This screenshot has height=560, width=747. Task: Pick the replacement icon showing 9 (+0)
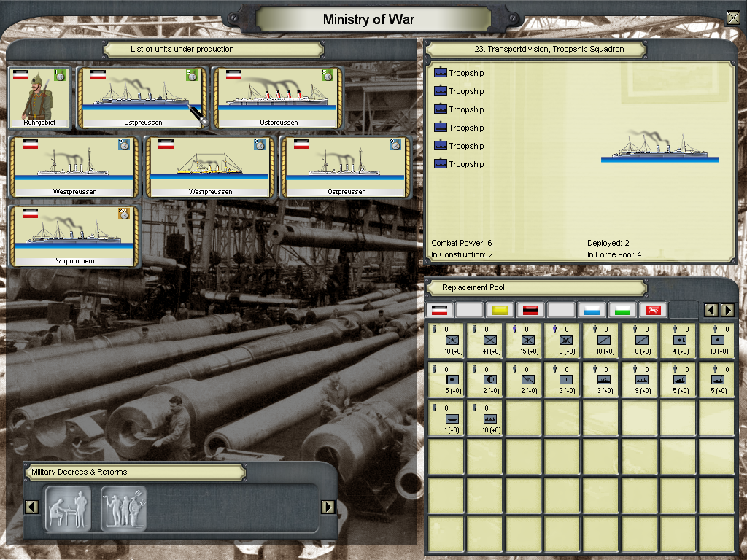[x=643, y=381]
